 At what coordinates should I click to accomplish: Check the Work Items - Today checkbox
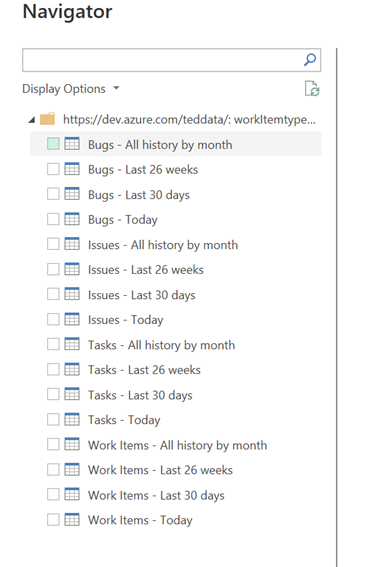[53, 520]
